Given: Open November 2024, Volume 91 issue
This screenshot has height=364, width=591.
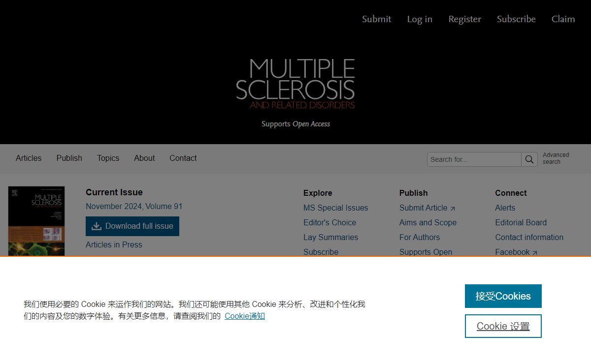Looking at the screenshot, I should [x=134, y=207].
